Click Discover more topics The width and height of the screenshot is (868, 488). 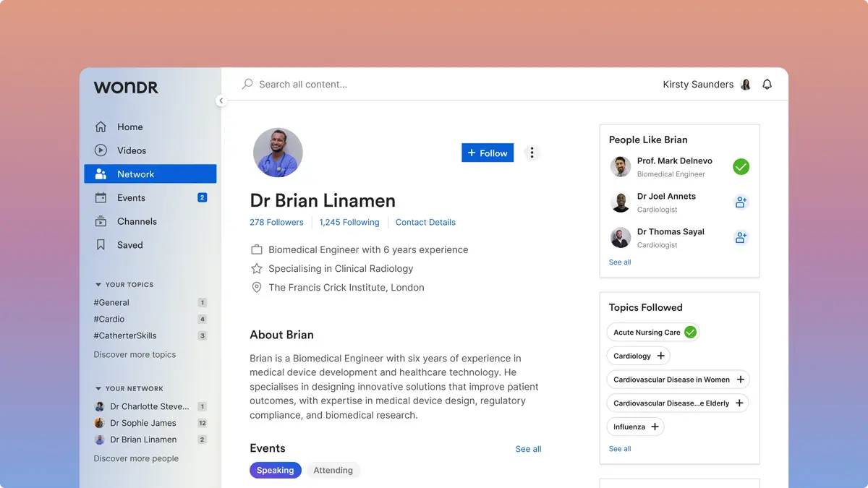click(135, 355)
